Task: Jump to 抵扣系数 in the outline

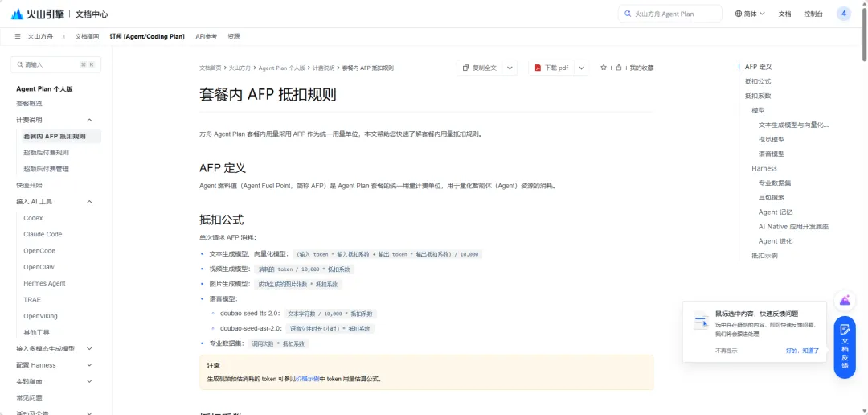Action: (x=758, y=96)
